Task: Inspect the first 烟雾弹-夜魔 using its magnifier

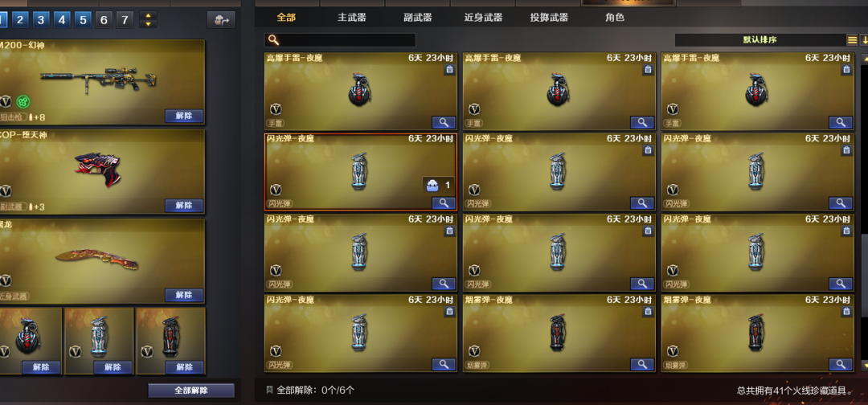Action: [x=641, y=363]
